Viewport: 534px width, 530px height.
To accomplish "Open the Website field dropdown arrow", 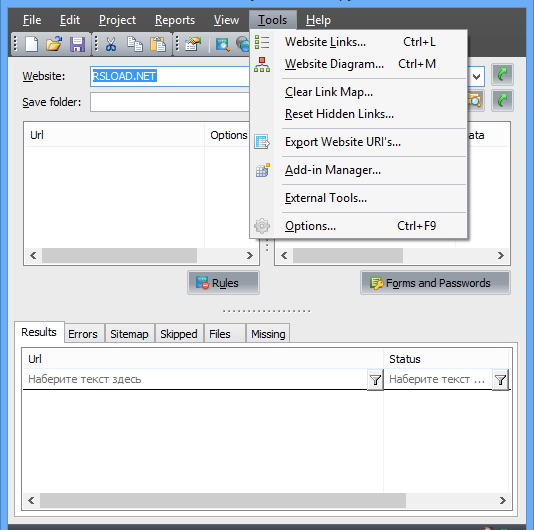I will 476,76.
